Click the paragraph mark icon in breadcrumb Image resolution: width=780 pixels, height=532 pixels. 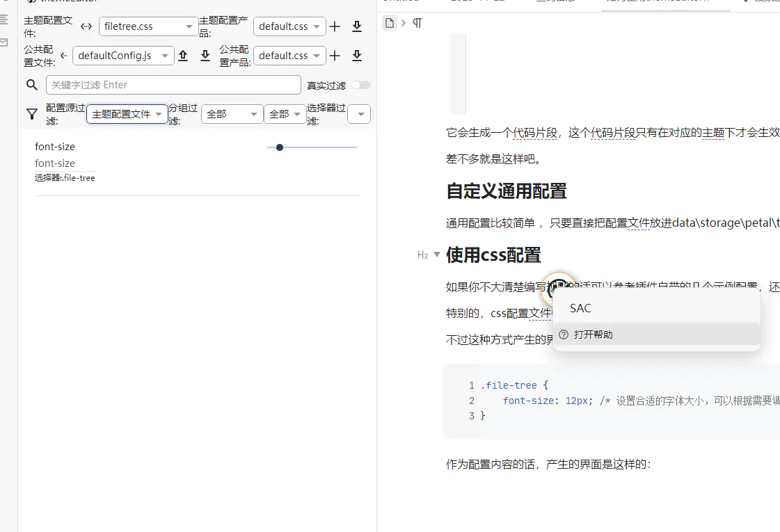click(x=417, y=23)
